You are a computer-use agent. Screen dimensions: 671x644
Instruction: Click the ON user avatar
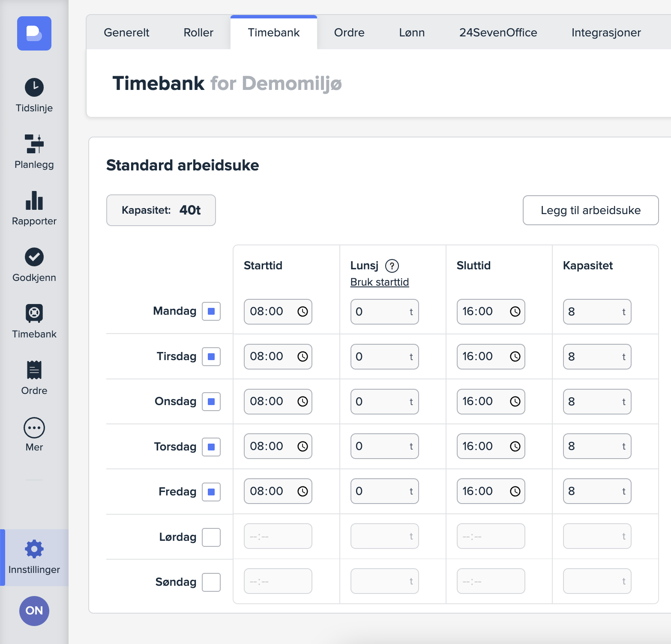(34, 611)
